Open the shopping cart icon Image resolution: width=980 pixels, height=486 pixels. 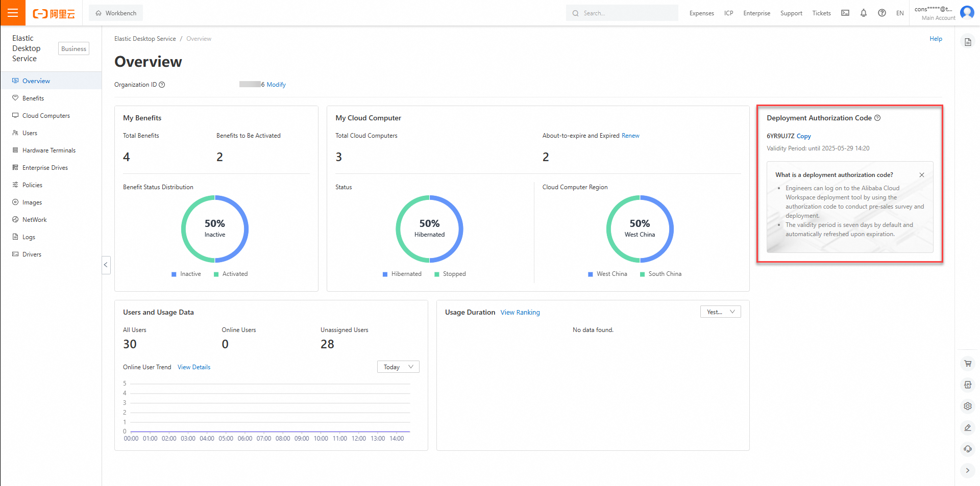(x=968, y=364)
